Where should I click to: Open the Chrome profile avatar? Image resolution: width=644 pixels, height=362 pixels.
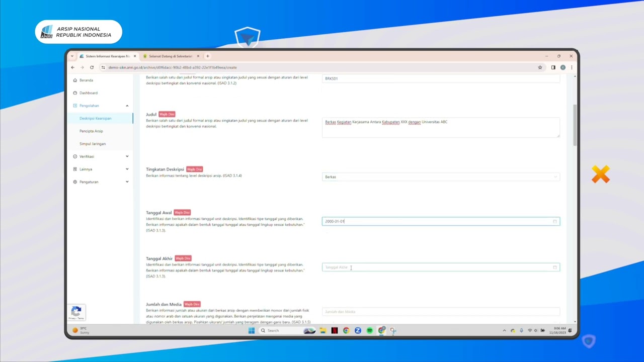pyautogui.click(x=562, y=67)
